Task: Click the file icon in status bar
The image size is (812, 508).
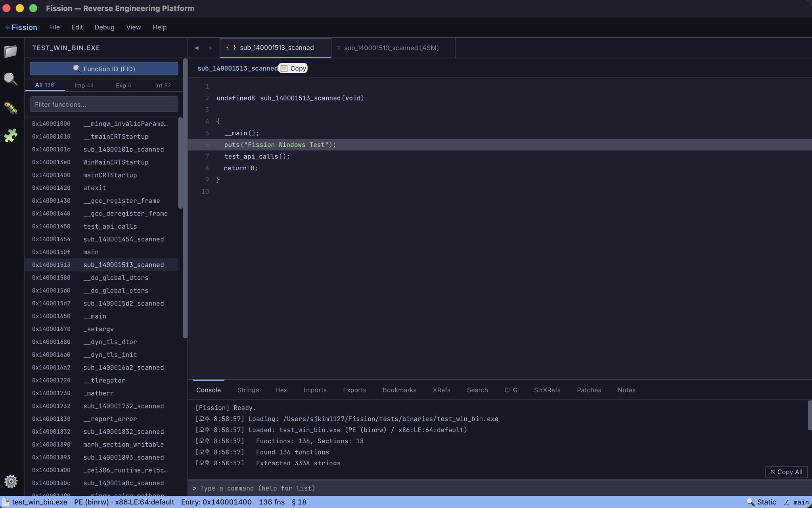Action: pos(6,502)
